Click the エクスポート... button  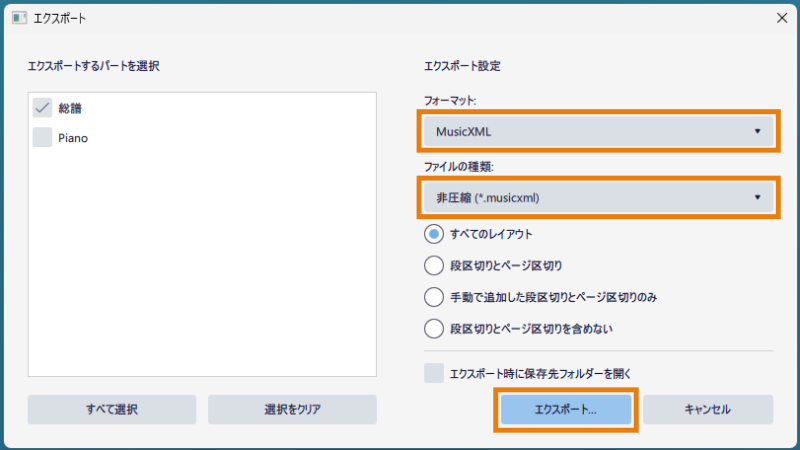point(566,409)
